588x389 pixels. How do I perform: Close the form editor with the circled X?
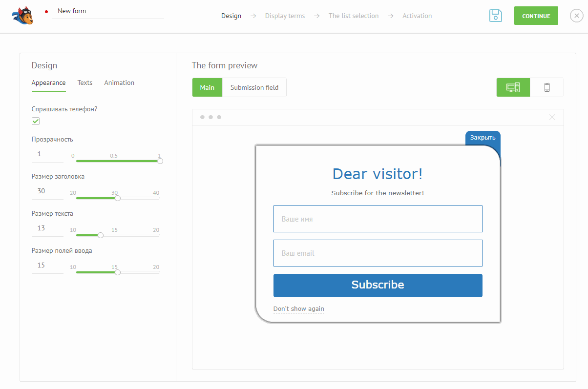[576, 16]
